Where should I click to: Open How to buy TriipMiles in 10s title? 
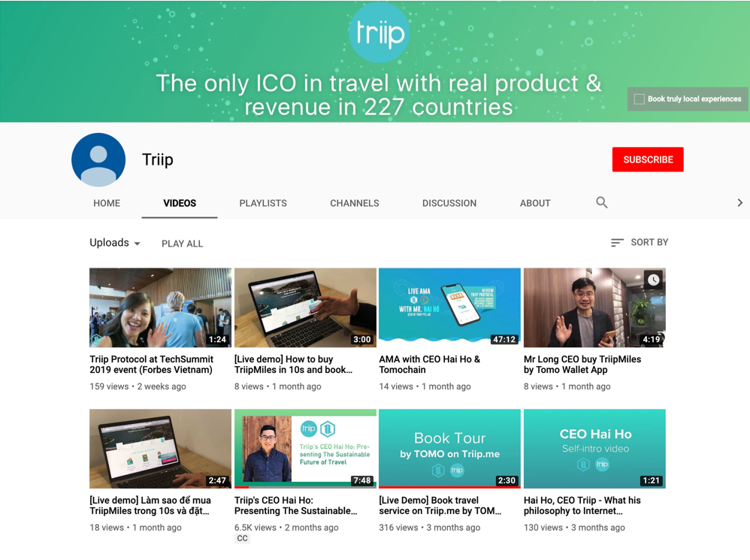[x=293, y=365]
